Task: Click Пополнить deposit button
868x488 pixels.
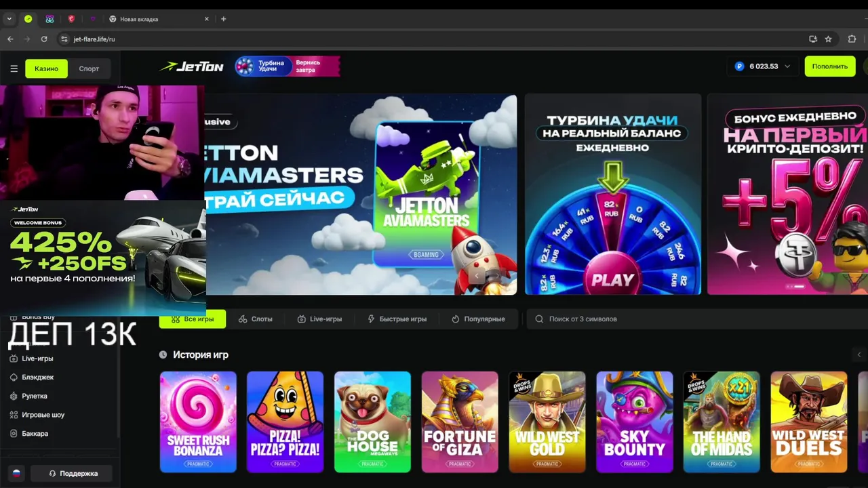Action: pyautogui.click(x=830, y=66)
